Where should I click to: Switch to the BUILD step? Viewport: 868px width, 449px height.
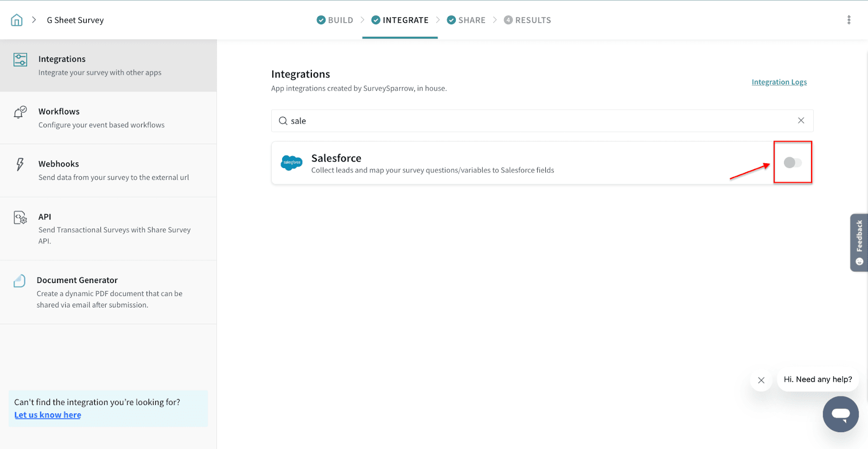coord(335,20)
